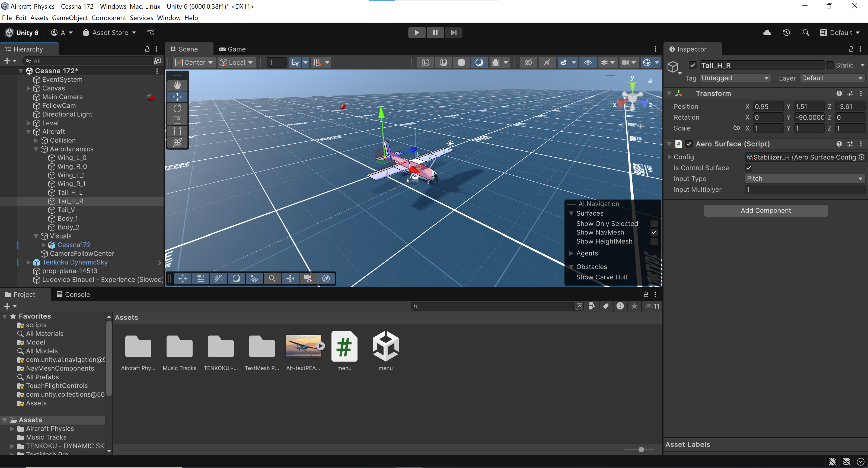
Task: Select the Transform tool
Action: click(x=177, y=143)
